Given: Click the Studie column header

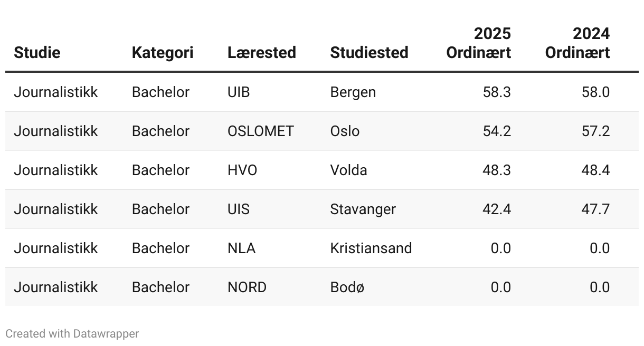Looking at the screenshot, I should [37, 52].
